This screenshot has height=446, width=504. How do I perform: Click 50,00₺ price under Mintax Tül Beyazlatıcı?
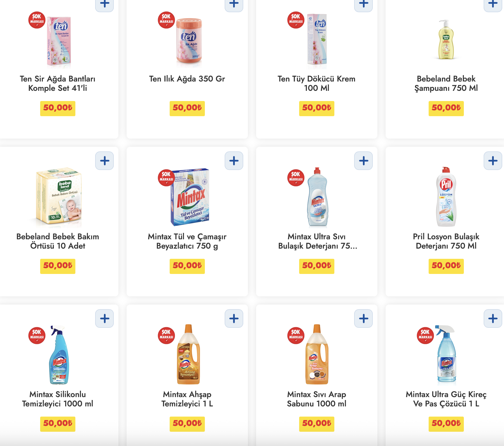(x=187, y=266)
